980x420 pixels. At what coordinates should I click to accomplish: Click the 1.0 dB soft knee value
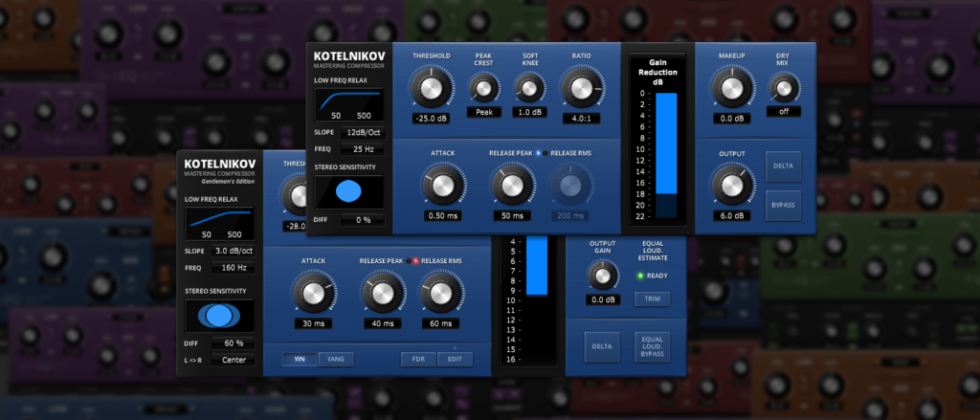click(529, 113)
